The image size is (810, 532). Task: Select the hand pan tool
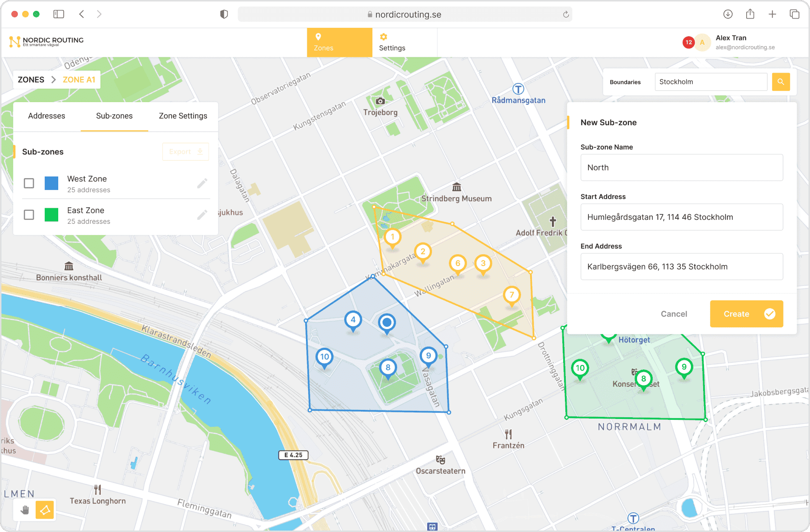point(25,510)
